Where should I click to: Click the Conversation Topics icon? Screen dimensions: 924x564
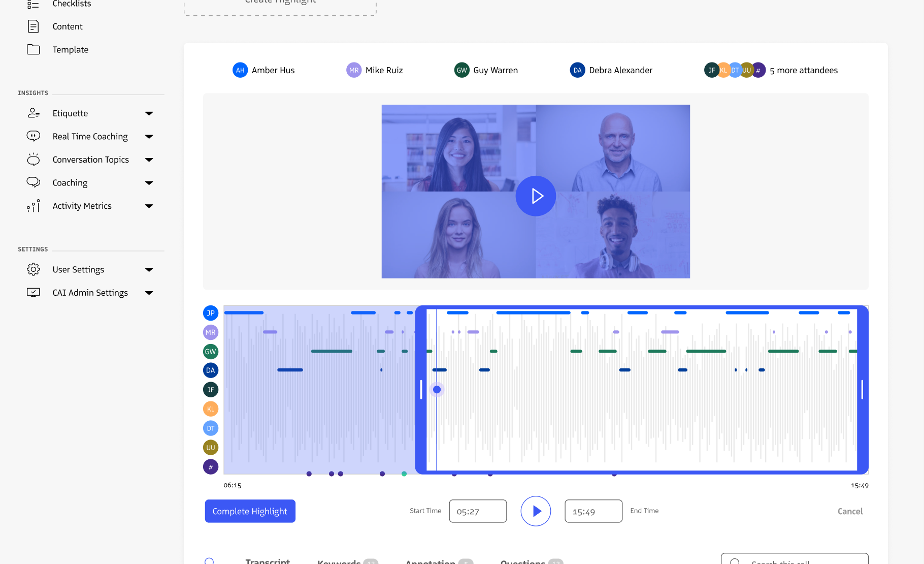34,160
